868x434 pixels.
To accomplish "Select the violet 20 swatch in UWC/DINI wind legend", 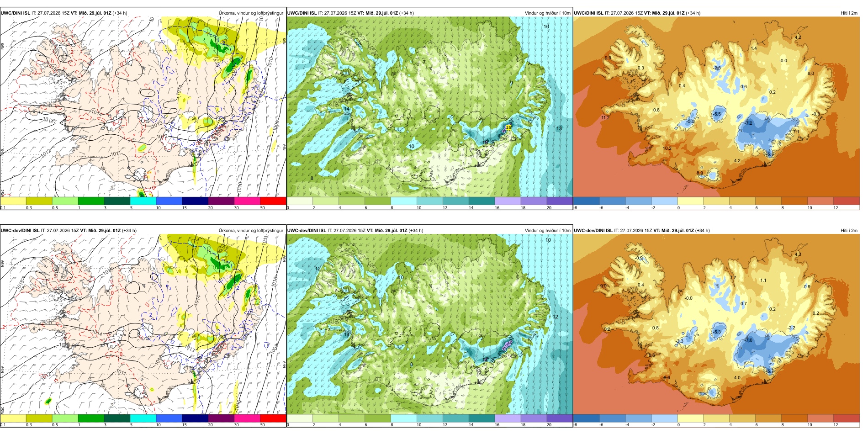I will (560, 201).
